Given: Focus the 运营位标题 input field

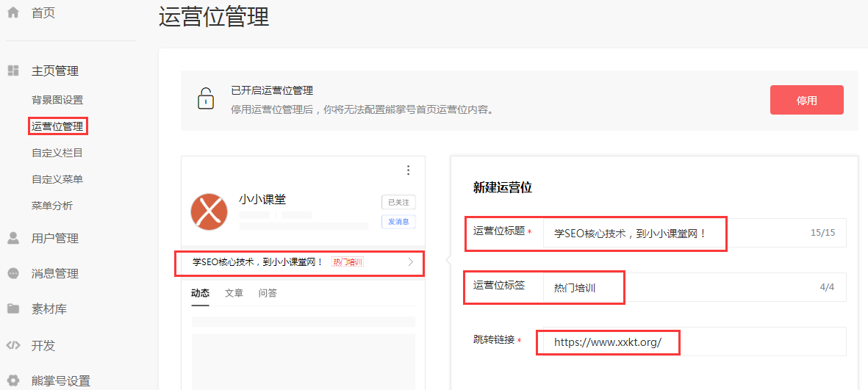Looking at the screenshot, I should (x=695, y=233).
